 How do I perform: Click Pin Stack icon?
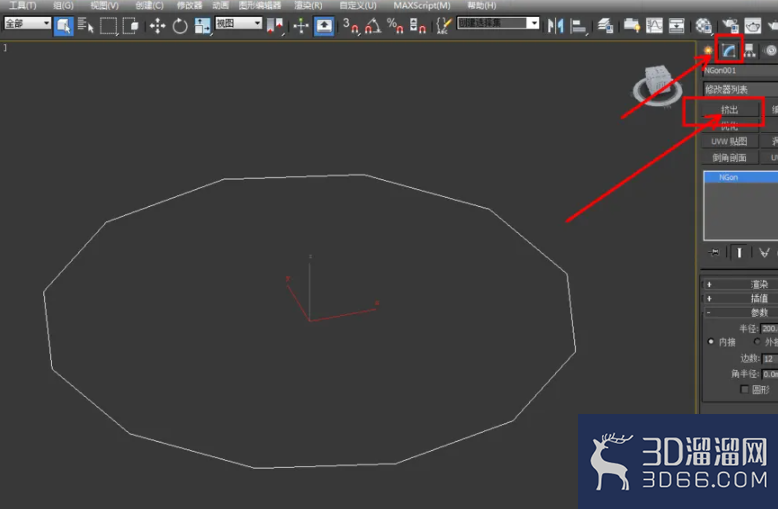[x=714, y=253]
